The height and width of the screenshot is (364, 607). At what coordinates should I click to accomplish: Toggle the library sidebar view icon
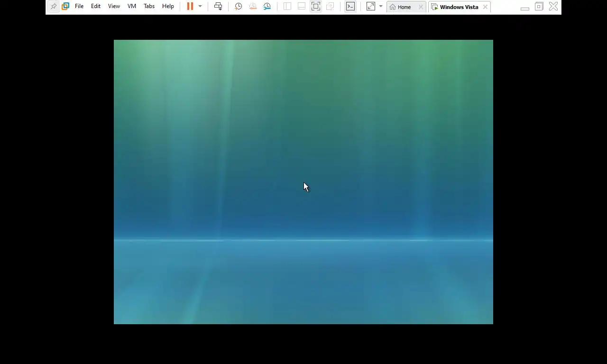[287, 7]
